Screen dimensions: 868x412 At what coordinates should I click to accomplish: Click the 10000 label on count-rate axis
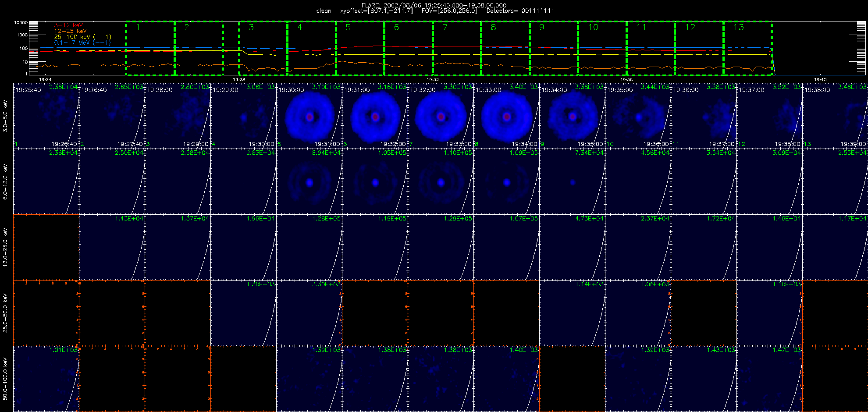click(21, 22)
